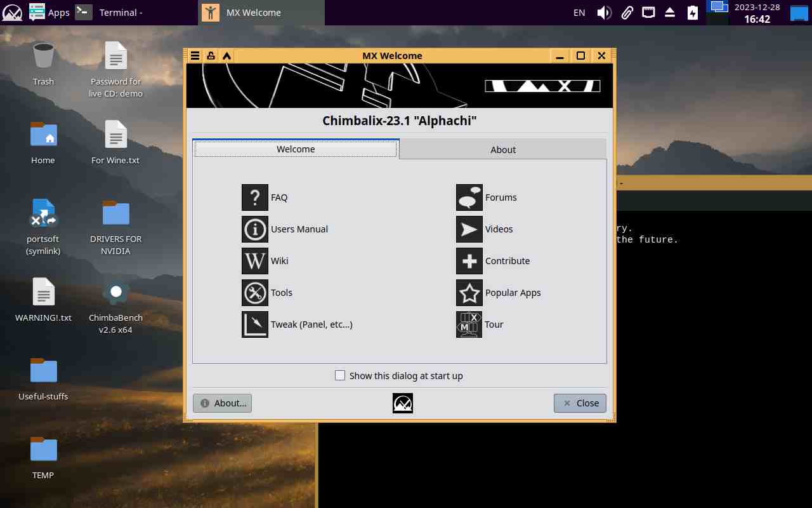Click the network connection icon in the panel
This screenshot has height=508, width=812.
(648, 12)
